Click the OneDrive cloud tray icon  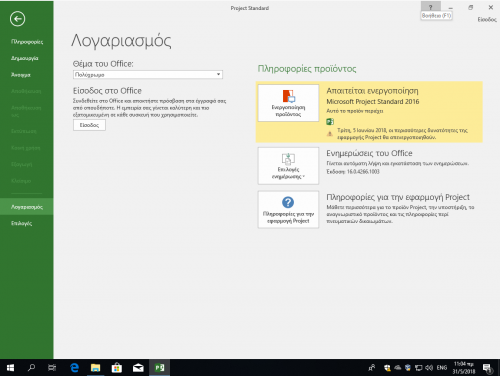click(398, 368)
